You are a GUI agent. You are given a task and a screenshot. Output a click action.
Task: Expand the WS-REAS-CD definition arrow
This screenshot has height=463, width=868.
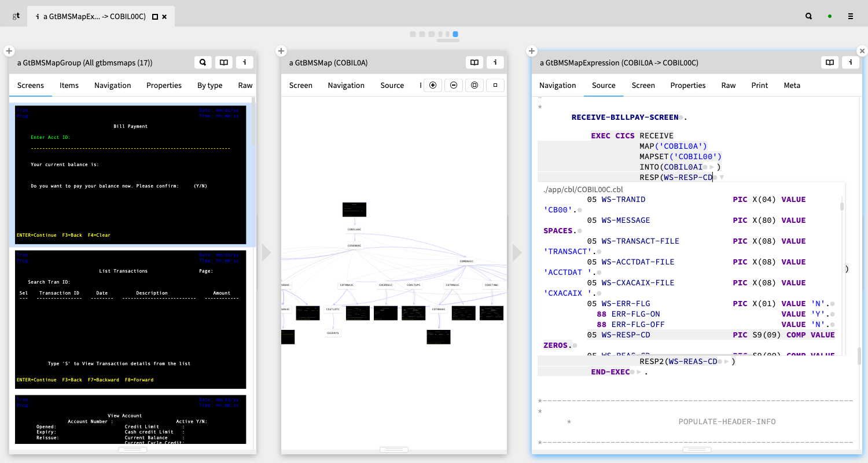click(726, 362)
